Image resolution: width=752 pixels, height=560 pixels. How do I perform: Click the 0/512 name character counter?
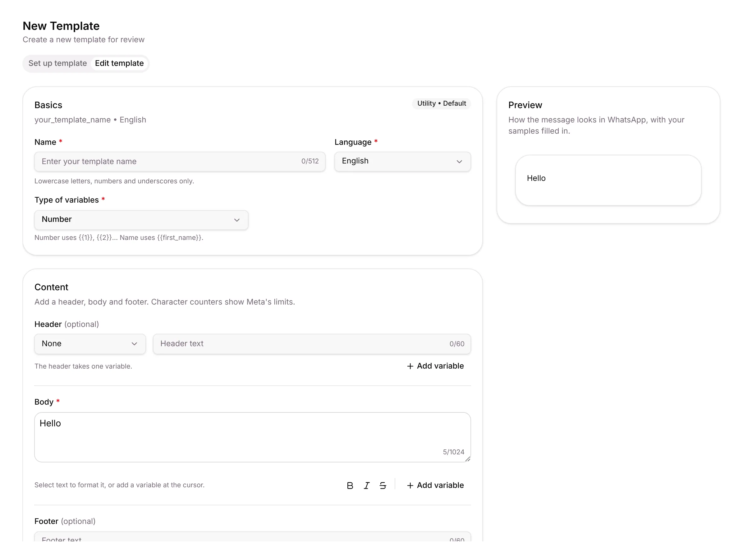click(x=310, y=161)
